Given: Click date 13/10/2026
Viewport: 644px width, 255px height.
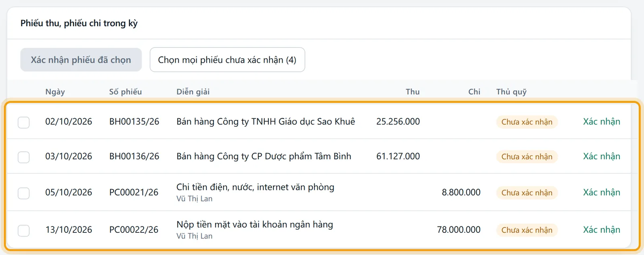Looking at the screenshot, I should (69, 230).
